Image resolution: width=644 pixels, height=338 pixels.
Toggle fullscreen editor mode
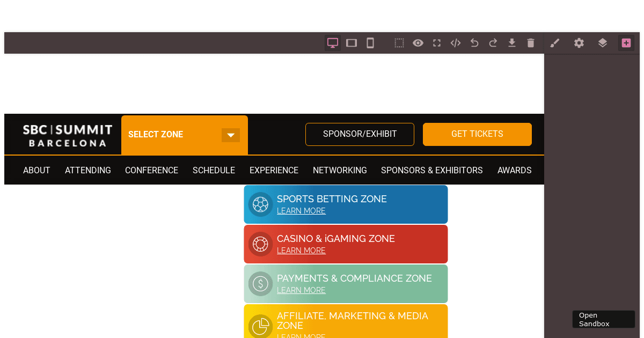tap(437, 43)
